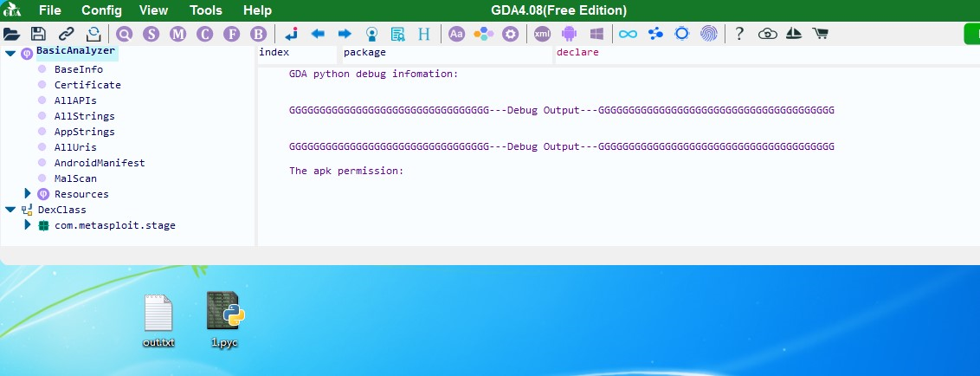Click the purple B toolbar icon
The width and height of the screenshot is (980, 376).
(259, 34)
